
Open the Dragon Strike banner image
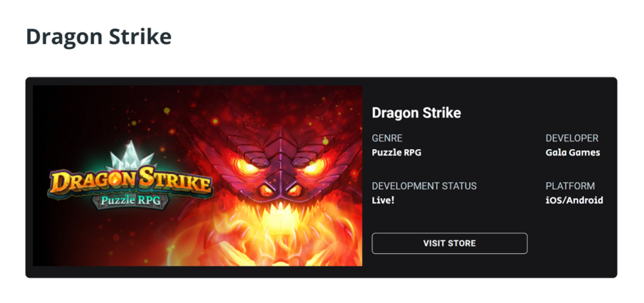tap(198, 175)
